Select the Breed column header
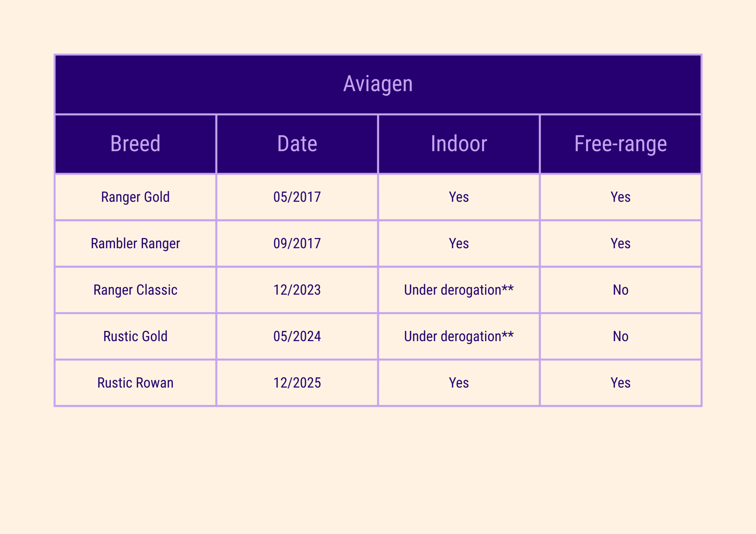This screenshot has width=756, height=534. (x=135, y=144)
